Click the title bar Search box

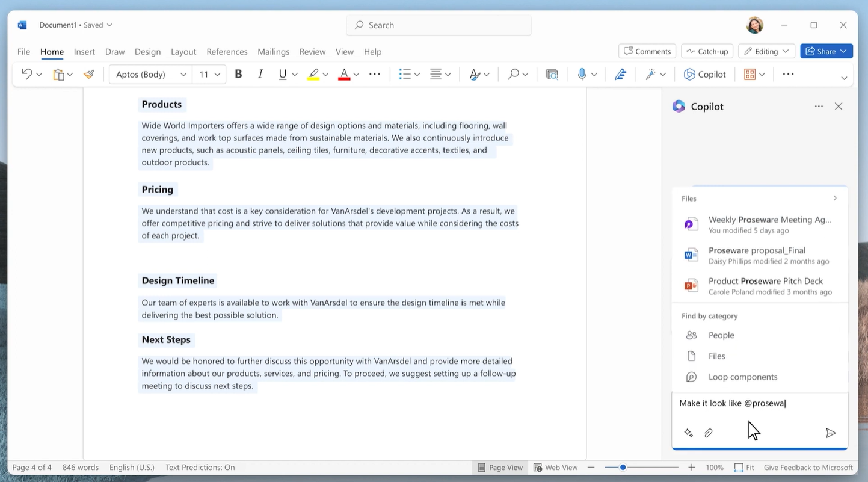click(439, 25)
